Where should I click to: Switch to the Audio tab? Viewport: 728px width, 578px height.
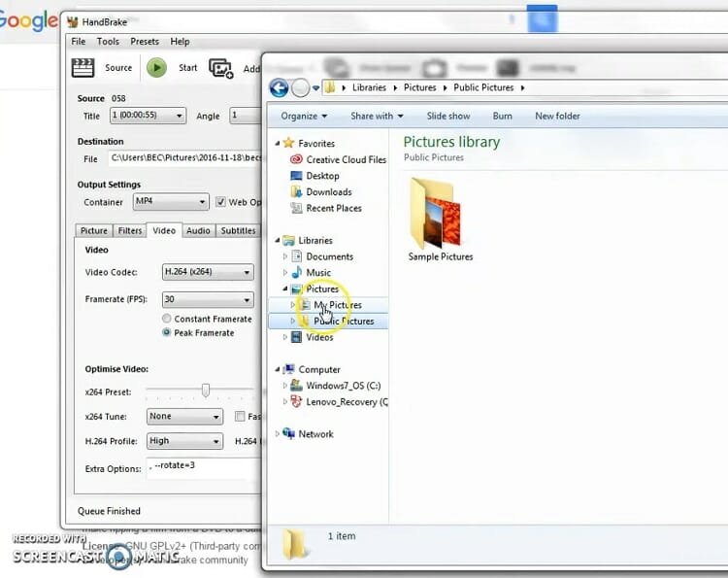pos(198,230)
